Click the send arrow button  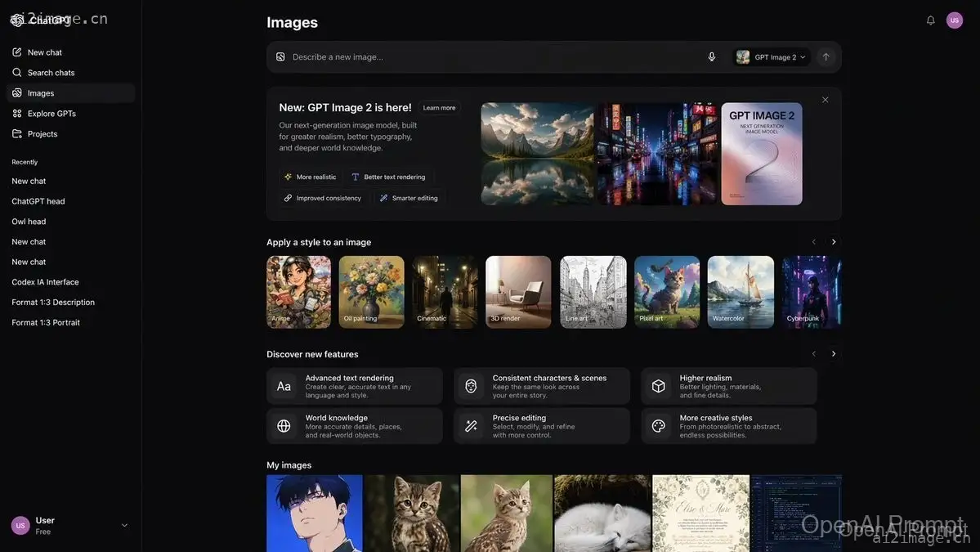click(x=826, y=57)
